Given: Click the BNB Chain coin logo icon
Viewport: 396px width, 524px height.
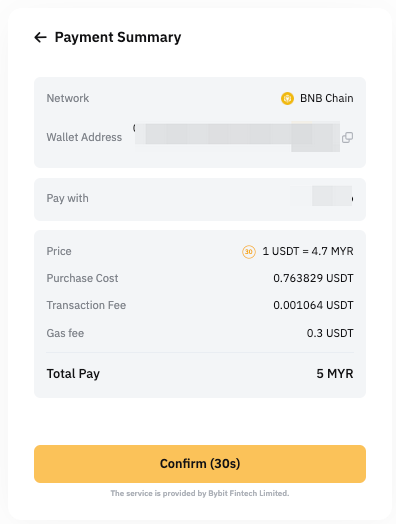Looking at the screenshot, I should [x=287, y=98].
